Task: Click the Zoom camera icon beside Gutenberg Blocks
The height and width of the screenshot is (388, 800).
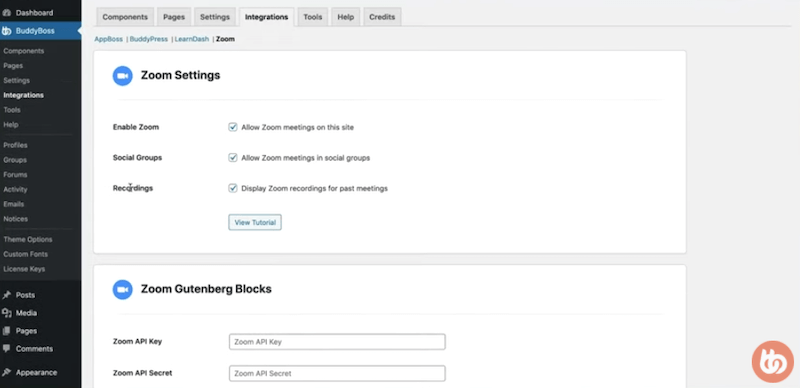Action: (122, 289)
